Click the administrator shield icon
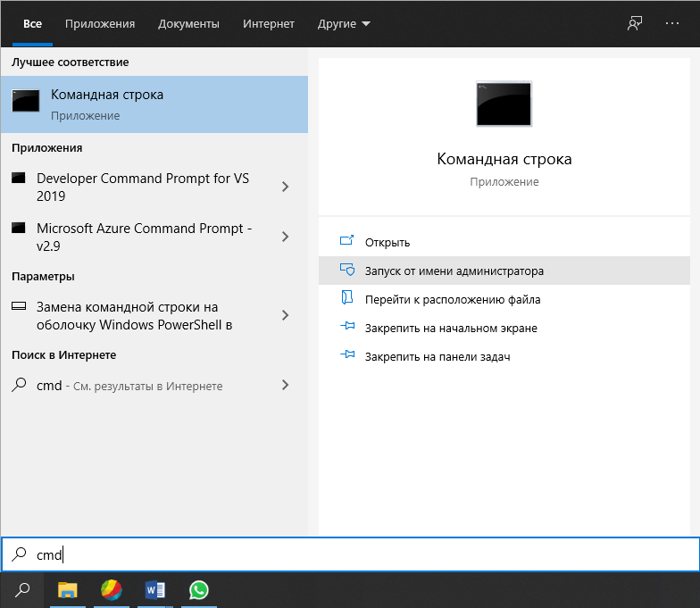The height and width of the screenshot is (608, 700). 346,270
